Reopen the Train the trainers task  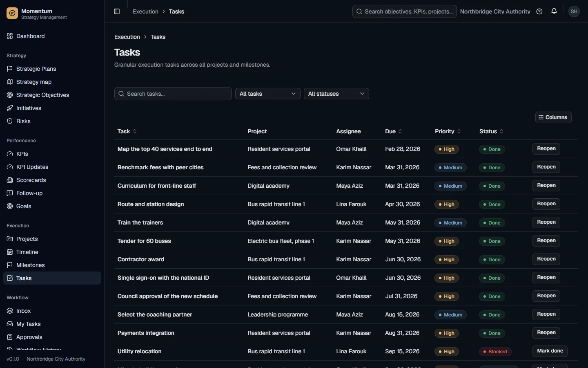point(546,222)
